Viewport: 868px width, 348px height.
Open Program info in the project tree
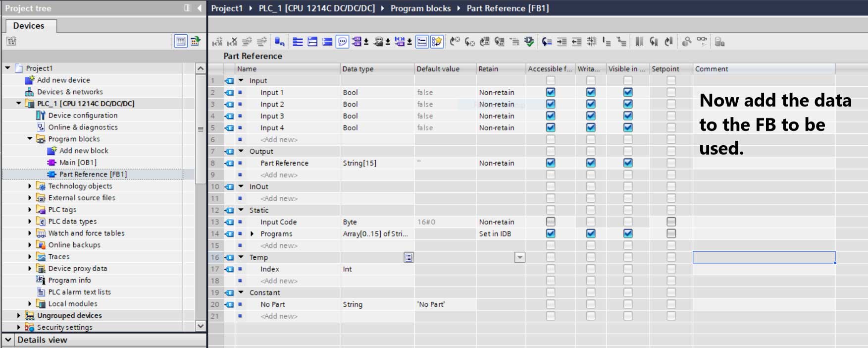click(69, 281)
